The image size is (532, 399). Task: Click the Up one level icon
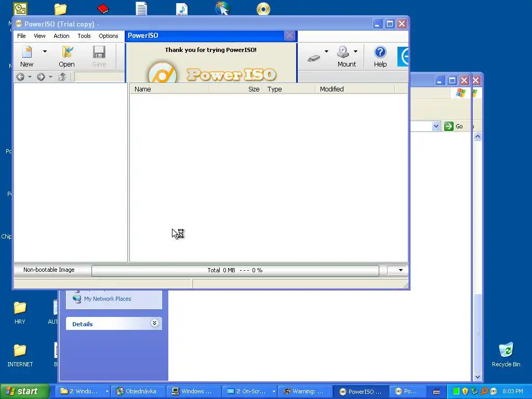tap(62, 77)
